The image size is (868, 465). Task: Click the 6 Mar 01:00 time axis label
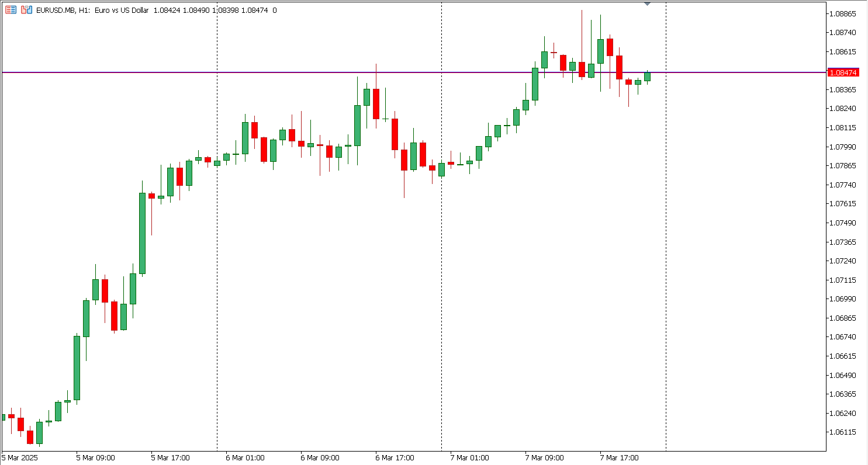pos(245,458)
